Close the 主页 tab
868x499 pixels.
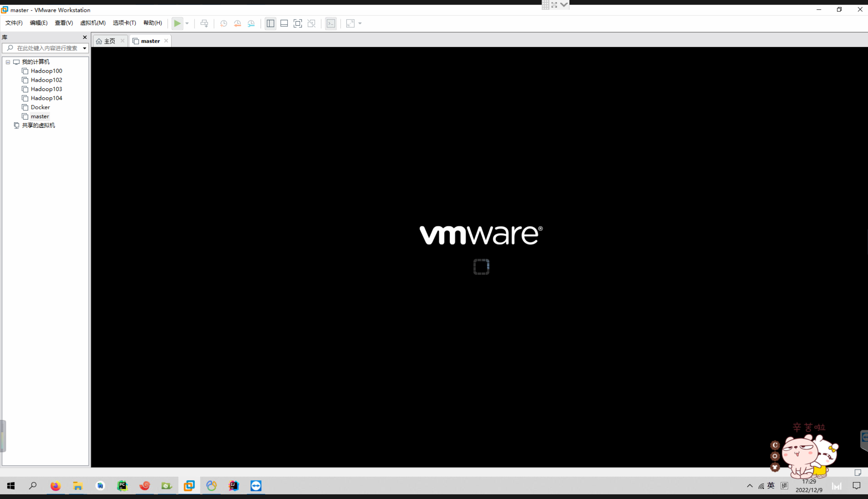coord(122,41)
